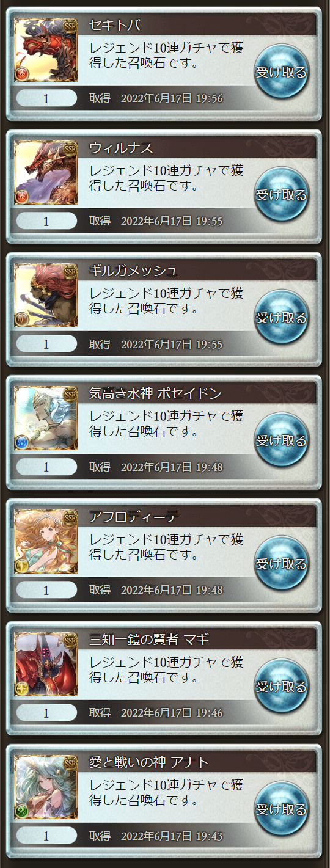Receive the 気高き水神 ポセイドン stone
Image resolution: width=330 pixels, height=868 pixels.
tap(281, 440)
